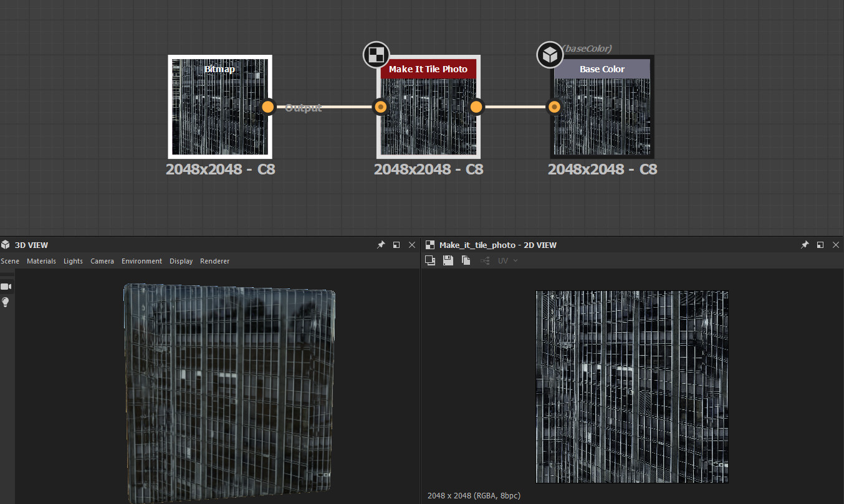This screenshot has width=844, height=504.
Task: Toggle the node link icon in 2D view toolbar
Action: [x=485, y=260]
